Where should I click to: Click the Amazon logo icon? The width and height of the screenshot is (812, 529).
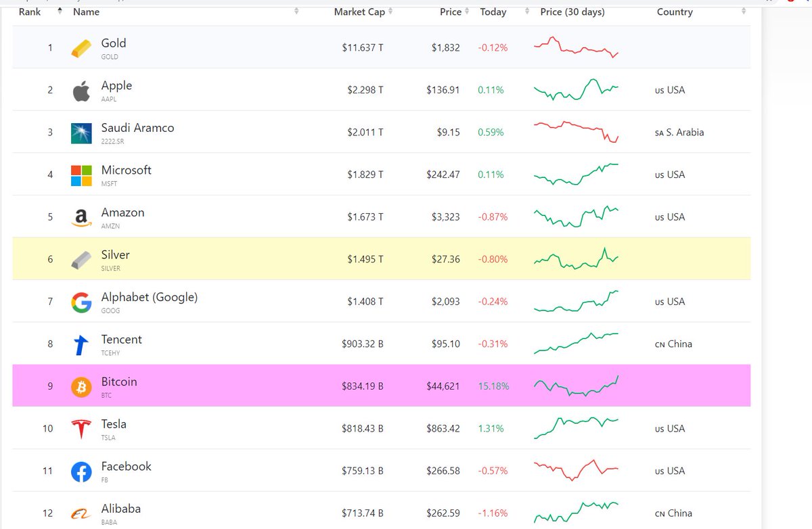click(x=81, y=218)
